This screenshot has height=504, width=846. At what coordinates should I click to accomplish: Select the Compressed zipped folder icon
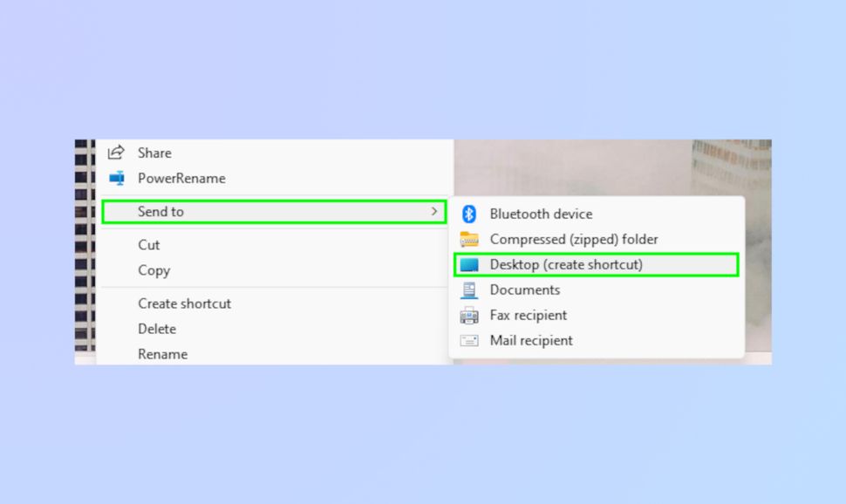(x=469, y=239)
